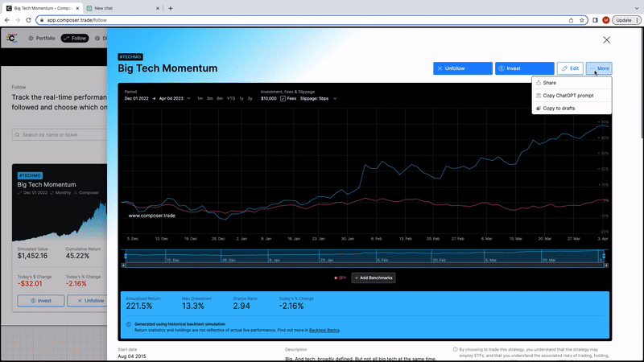This screenshot has width=644, height=362.
Task: Switch to the New chat browser tab
Action: click(x=123, y=8)
